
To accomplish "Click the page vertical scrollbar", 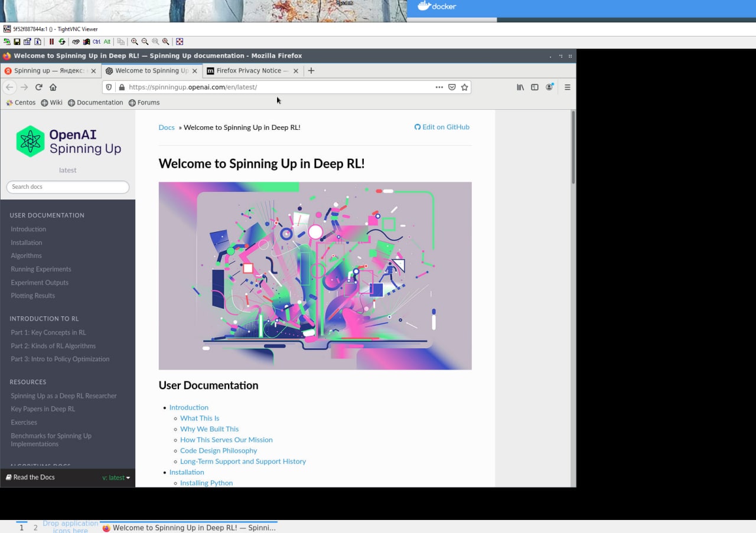I will click(x=573, y=148).
